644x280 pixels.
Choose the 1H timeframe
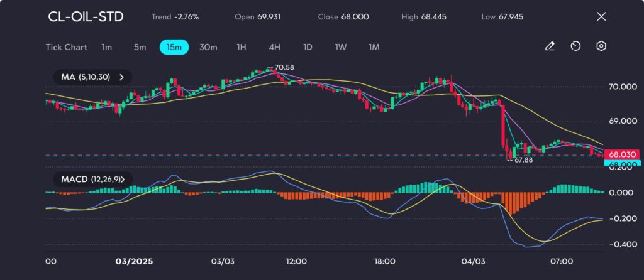click(241, 47)
